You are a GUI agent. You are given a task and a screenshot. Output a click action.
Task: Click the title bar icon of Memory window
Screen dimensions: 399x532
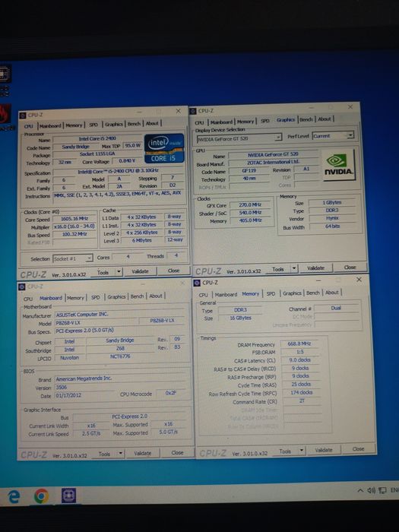coord(197,283)
